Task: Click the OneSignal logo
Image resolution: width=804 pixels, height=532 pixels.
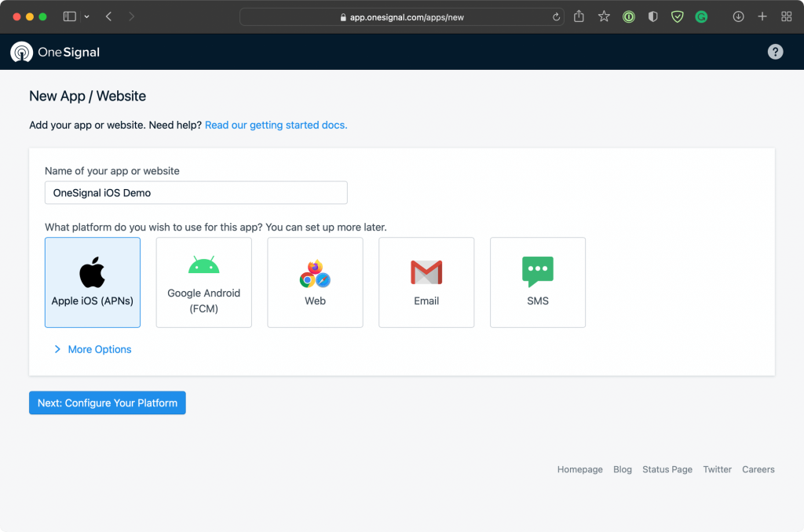Action: (x=55, y=53)
